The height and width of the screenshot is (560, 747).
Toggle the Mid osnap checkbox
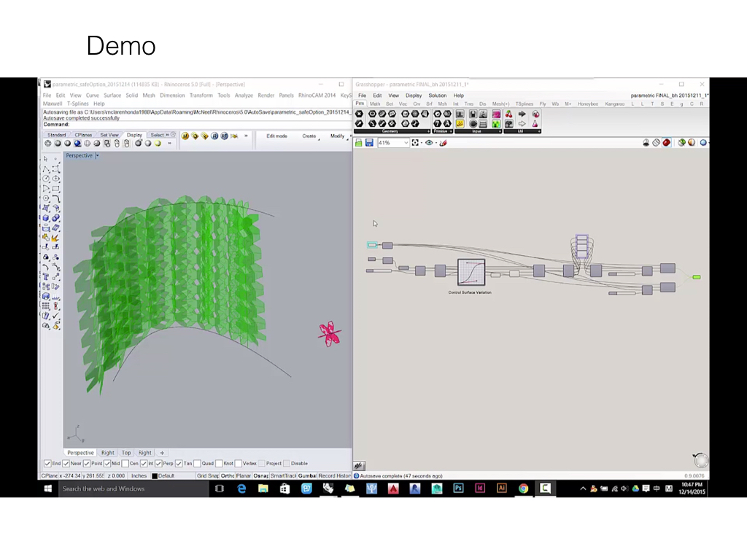tap(107, 464)
